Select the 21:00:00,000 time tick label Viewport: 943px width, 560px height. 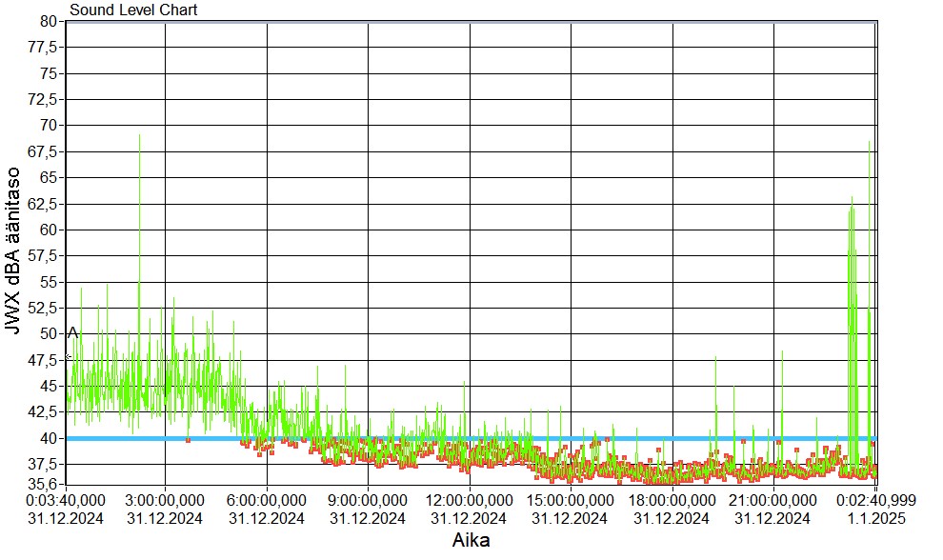[x=773, y=501]
